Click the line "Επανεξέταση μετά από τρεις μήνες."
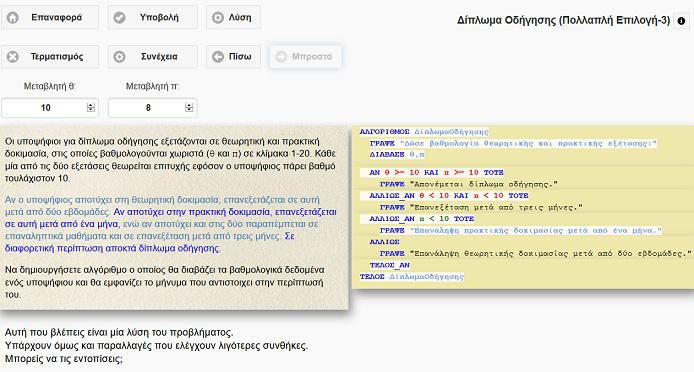694x372 pixels. (482, 207)
